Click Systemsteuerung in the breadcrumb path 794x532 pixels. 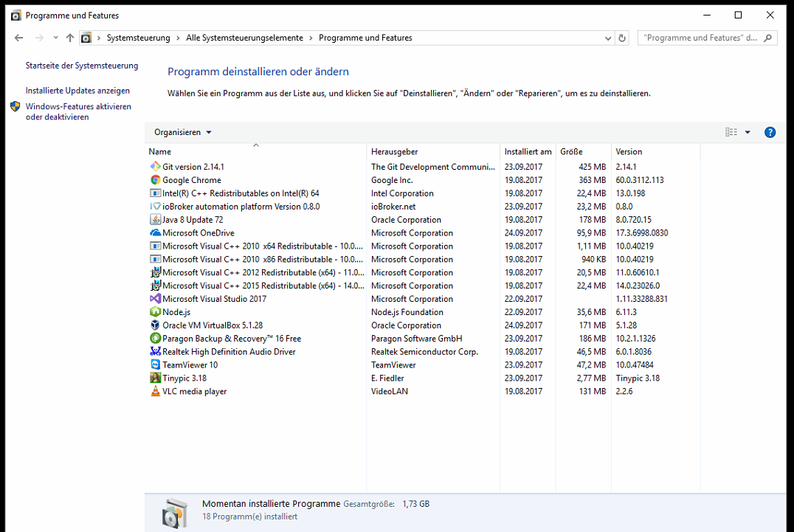(138, 38)
